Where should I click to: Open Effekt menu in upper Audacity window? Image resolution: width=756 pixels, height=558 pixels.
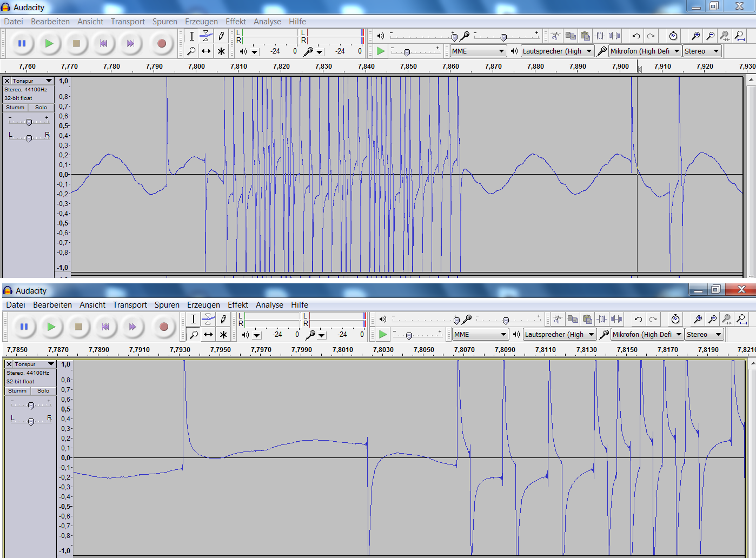236,22
